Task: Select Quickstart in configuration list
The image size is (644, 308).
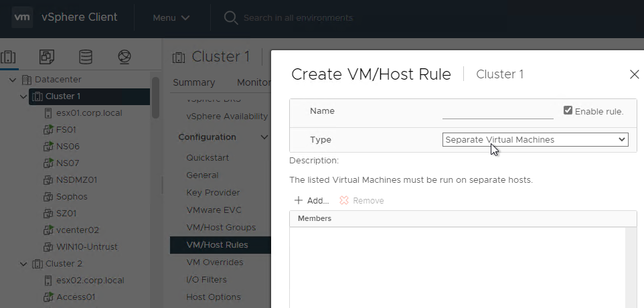Action: [x=208, y=158]
